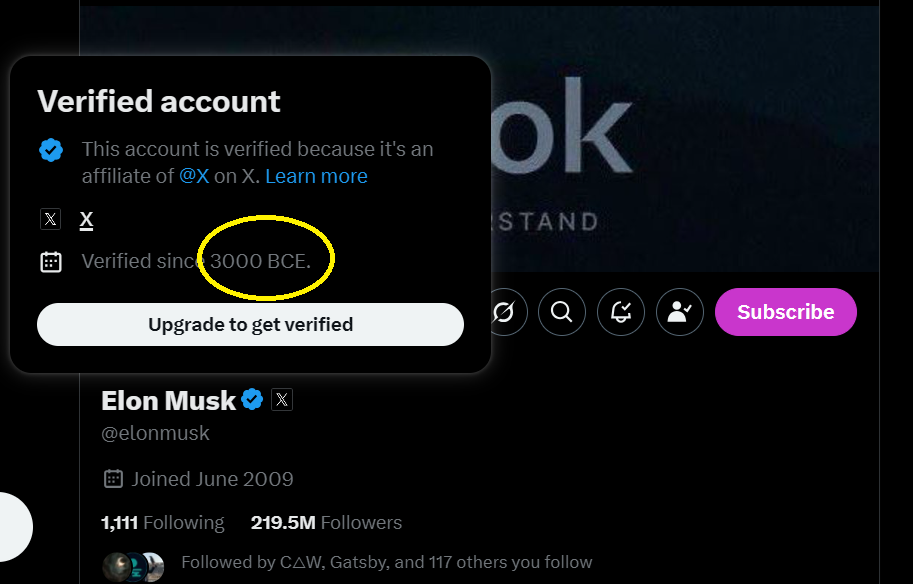Image resolution: width=914 pixels, height=584 pixels.
Task: Turn on notifications via bell-plus icon
Action: coord(621,313)
